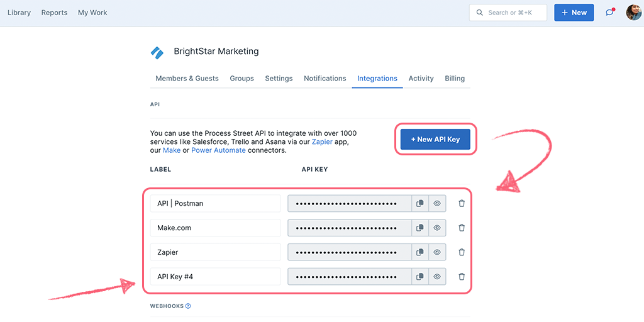The width and height of the screenshot is (644, 322).
Task: Delete API Key #4
Action: [462, 277]
